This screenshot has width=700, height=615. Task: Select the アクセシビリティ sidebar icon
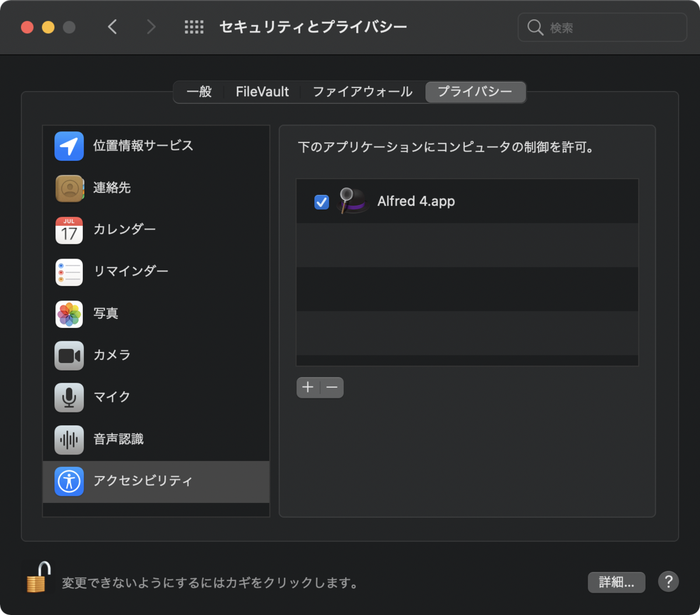pos(69,481)
